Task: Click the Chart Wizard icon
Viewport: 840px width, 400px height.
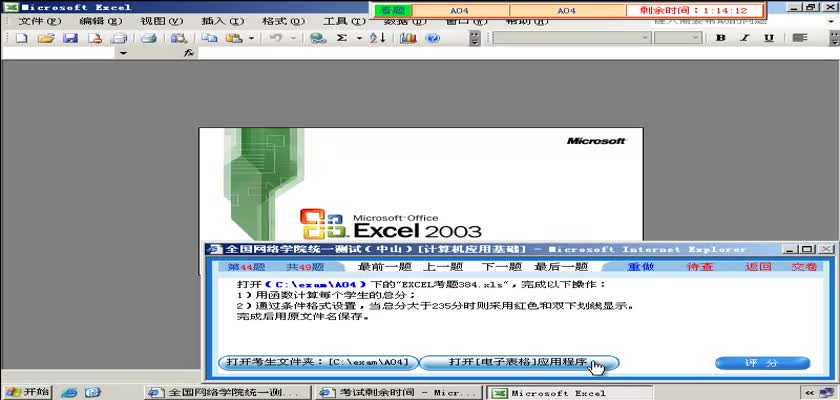Action: tap(408, 38)
